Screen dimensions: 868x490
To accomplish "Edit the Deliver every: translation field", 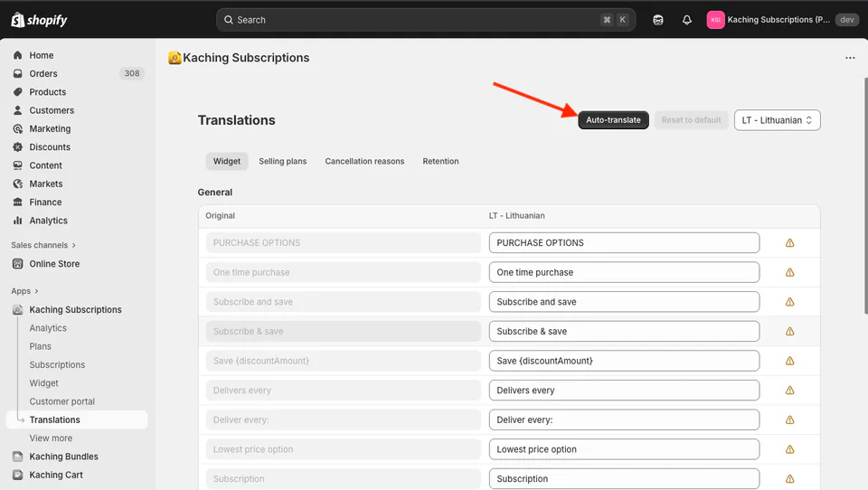I will tap(624, 419).
